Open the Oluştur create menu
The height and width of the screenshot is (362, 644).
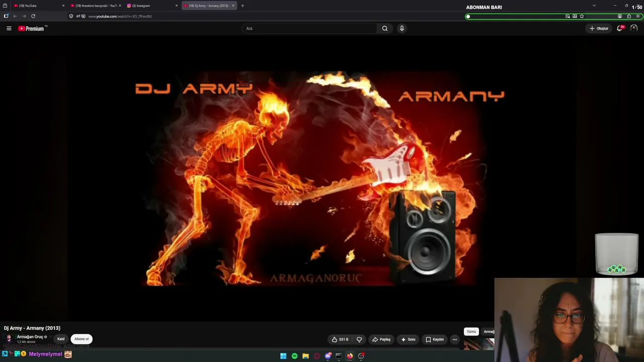599,29
